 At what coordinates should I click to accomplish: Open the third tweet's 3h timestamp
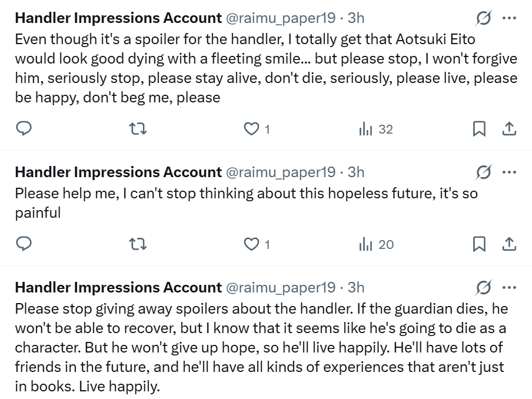click(356, 287)
